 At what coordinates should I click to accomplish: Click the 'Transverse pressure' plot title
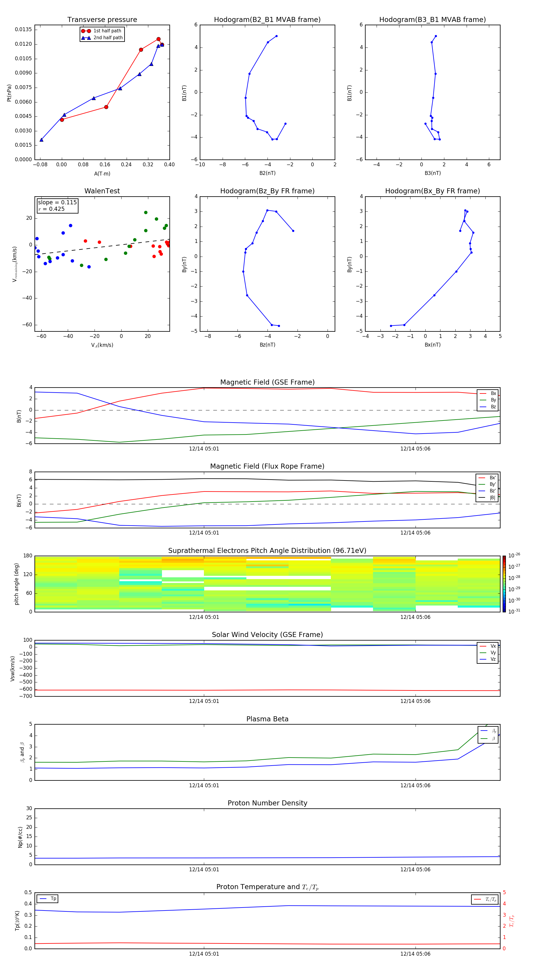coord(102,20)
